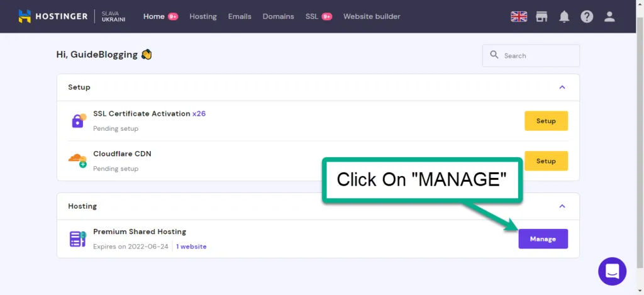Open the user profile icon
The height and width of the screenshot is (295, 644).
(609, 17)
